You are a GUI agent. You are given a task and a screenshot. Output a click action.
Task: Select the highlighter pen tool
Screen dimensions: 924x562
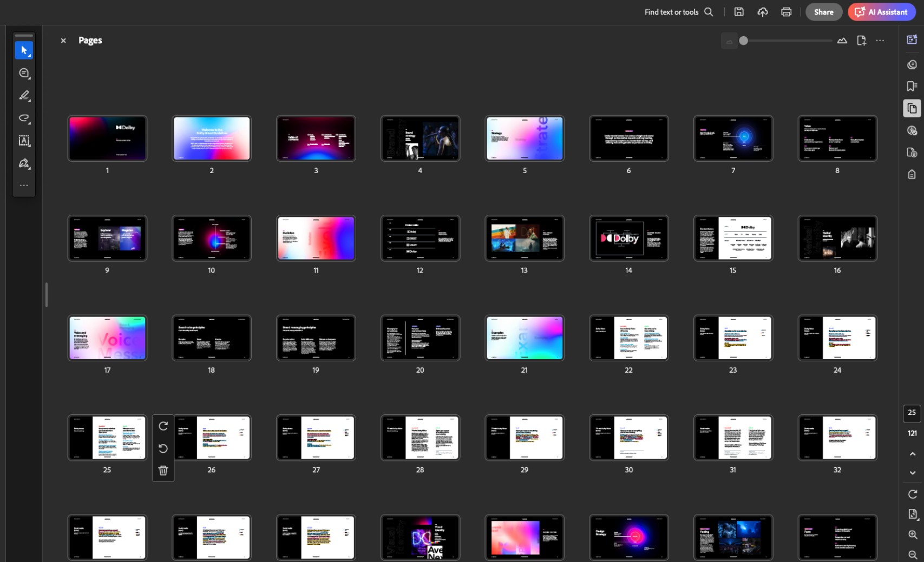pyautogui.click(x=24, y=96)
